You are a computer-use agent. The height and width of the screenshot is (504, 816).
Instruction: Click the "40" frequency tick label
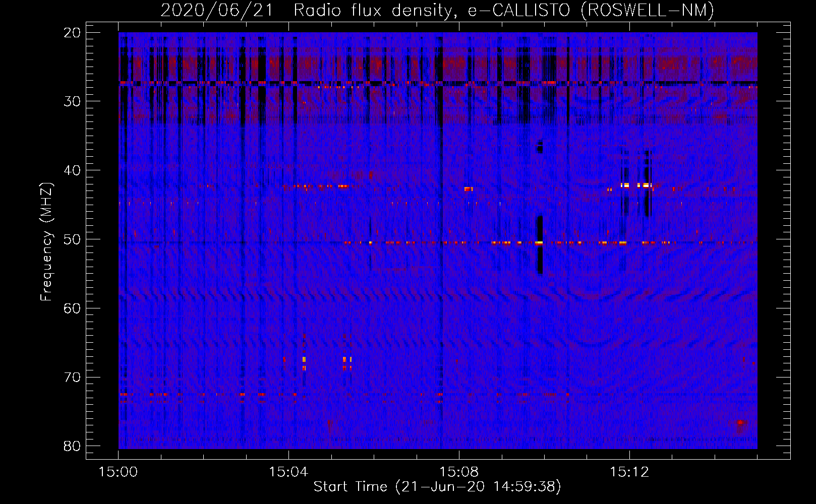click(72, 170)
